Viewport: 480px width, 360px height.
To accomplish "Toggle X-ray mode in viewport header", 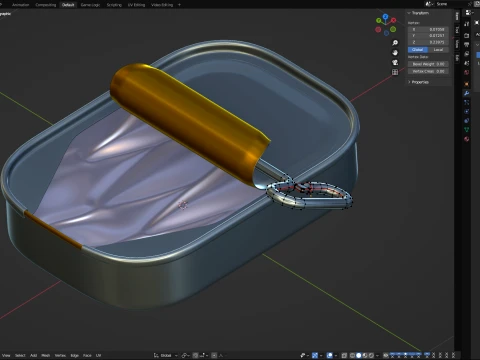I will click(344, 355).
